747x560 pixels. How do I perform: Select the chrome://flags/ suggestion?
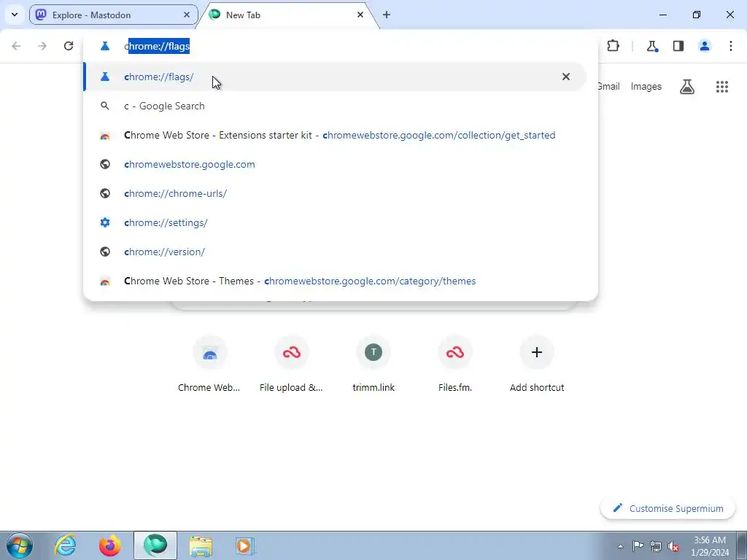pyautogui.click(x=334, y=77)
